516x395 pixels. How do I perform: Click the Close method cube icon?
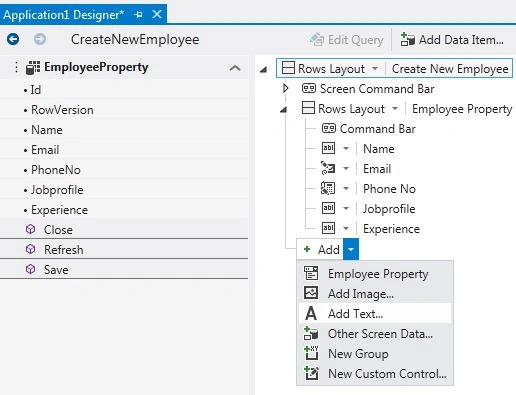pyautogui.click(x=30, y=229)
